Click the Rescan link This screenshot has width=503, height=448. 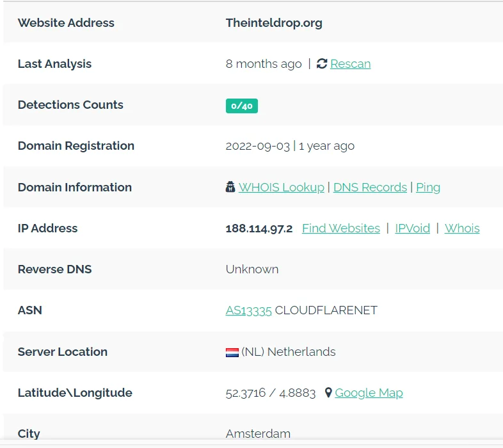click(x=350, y=64)
